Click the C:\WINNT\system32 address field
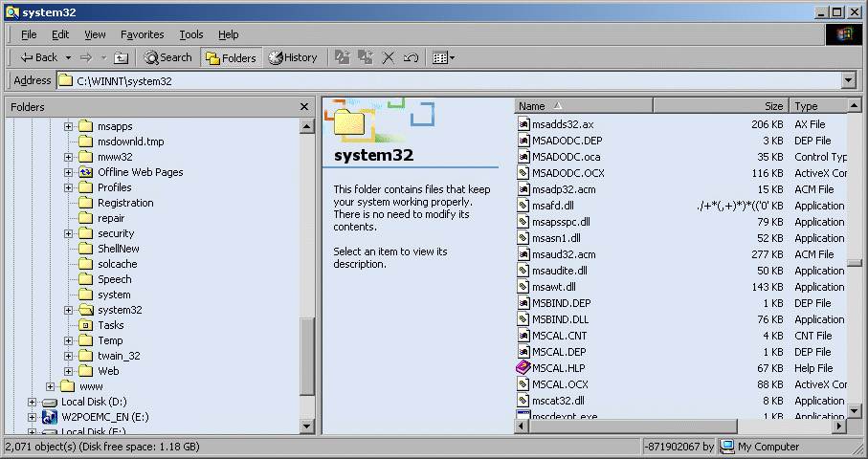 tap(450, 81)
